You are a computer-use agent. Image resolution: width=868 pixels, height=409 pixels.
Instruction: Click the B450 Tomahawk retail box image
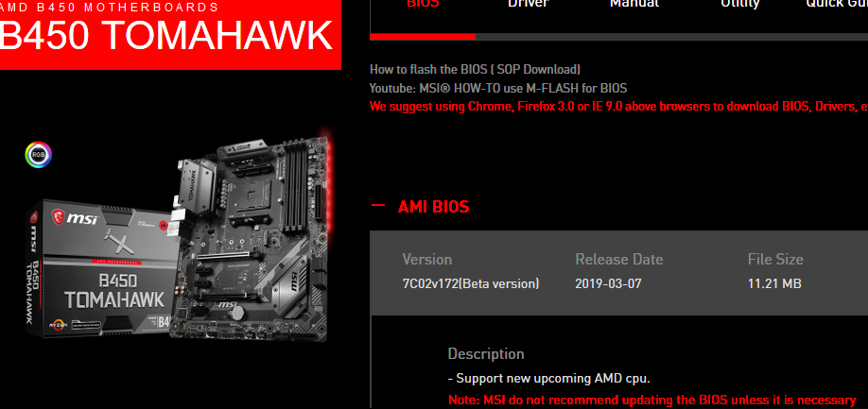tap(102, 269)
